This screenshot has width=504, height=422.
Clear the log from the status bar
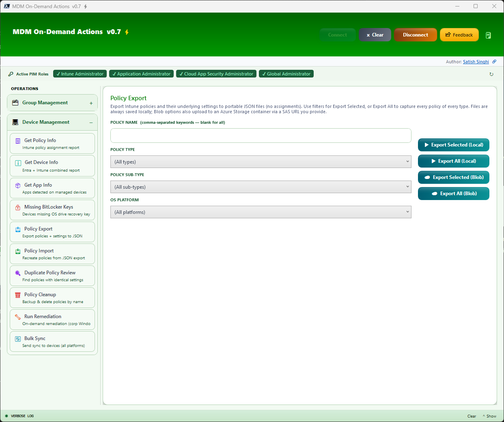coord(472,416)
